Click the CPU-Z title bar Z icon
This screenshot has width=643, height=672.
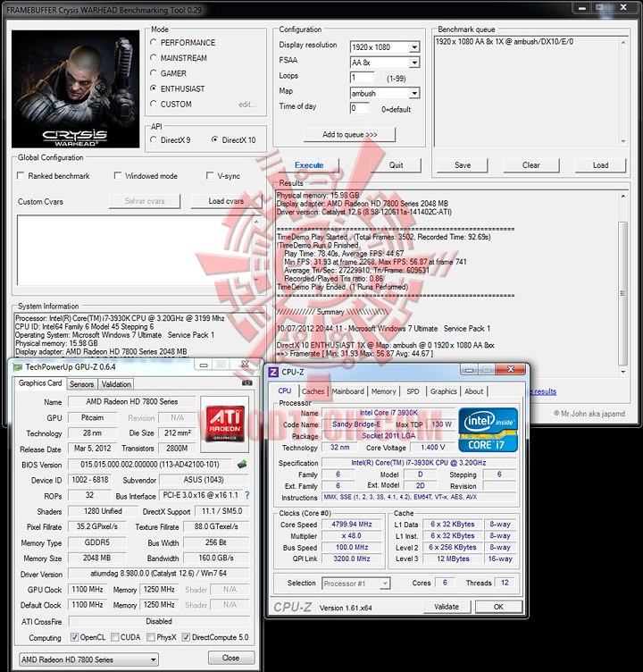(x=273, y=372)
